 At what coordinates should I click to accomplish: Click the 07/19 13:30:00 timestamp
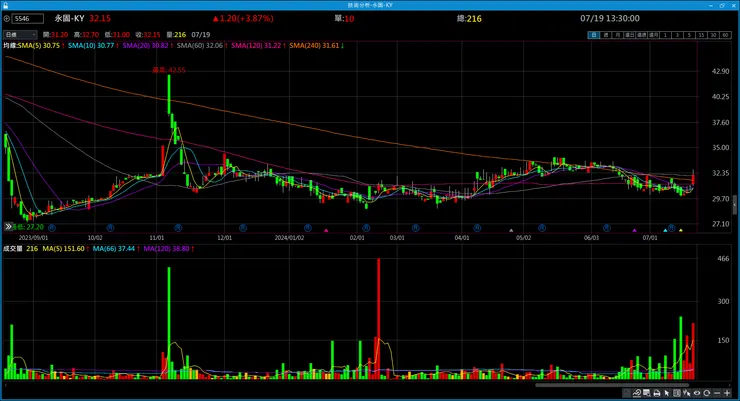pos(610,18)
